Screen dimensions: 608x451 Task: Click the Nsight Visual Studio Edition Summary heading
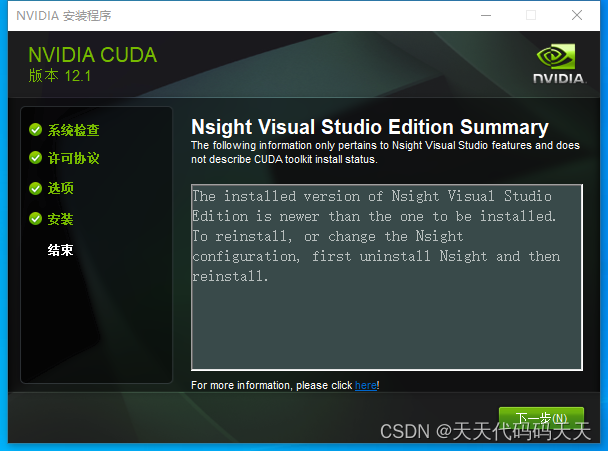tap(370, 127)
